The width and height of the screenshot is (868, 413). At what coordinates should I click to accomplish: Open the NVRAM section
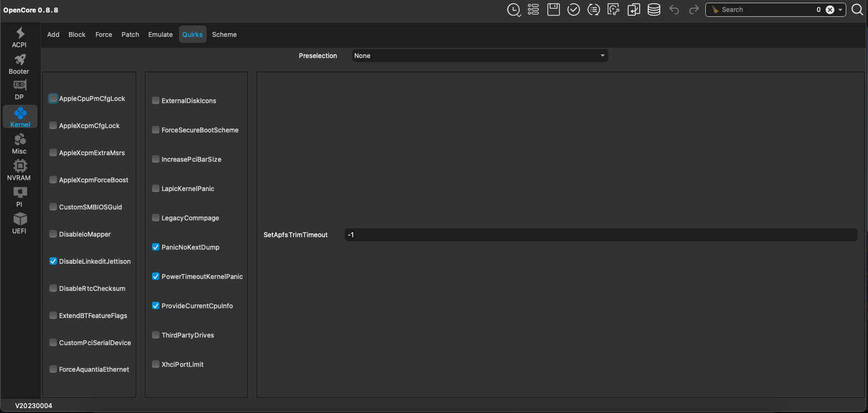pyautogui.click(x=20, y=170)
